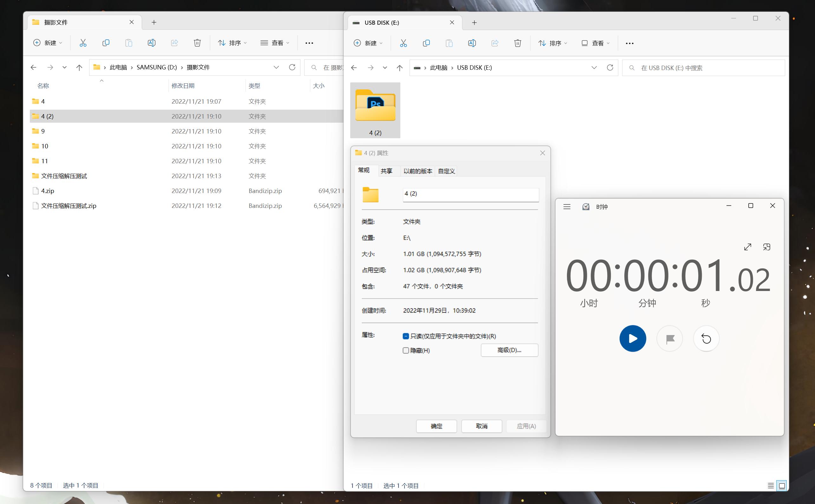Screen dimensions: 815x504
Task: Toggle the read-only 只读 checkbox
Action: click(x=406, y=336)
